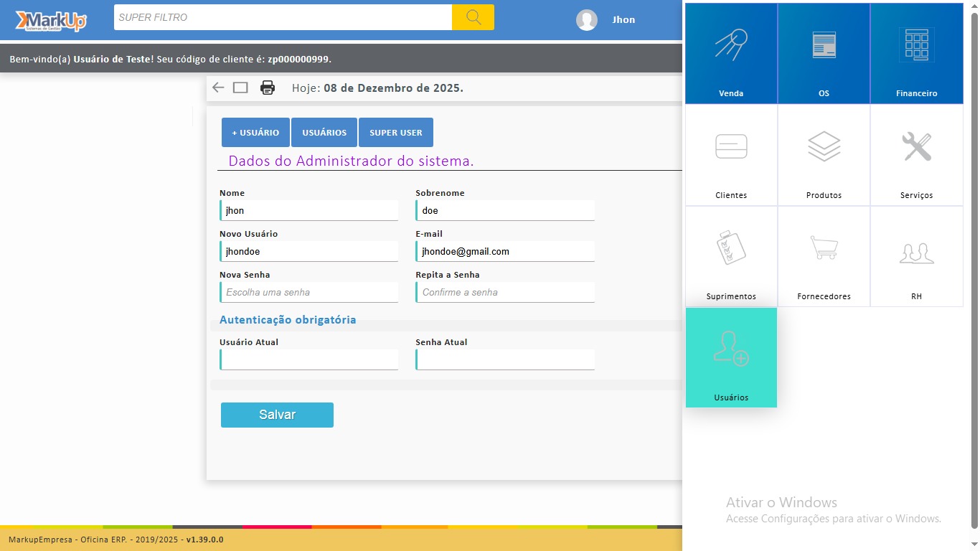Click the back arrow icon

[x=218, y=88]
